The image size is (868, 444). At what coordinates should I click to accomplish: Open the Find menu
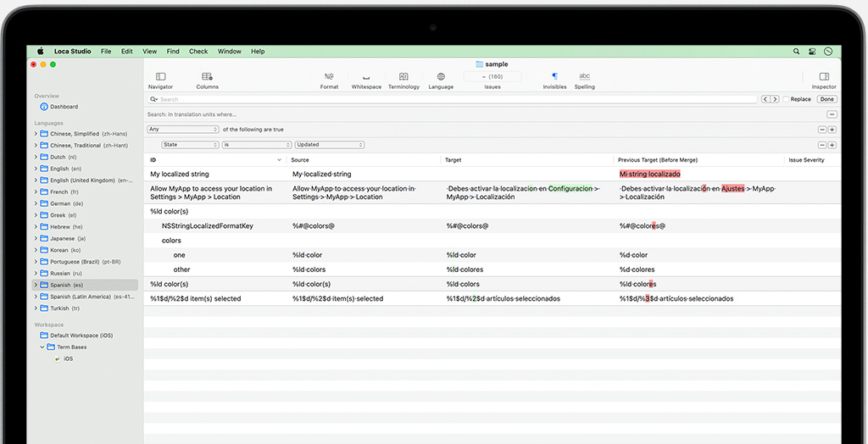pyautogui.click(x=173, y=52)
